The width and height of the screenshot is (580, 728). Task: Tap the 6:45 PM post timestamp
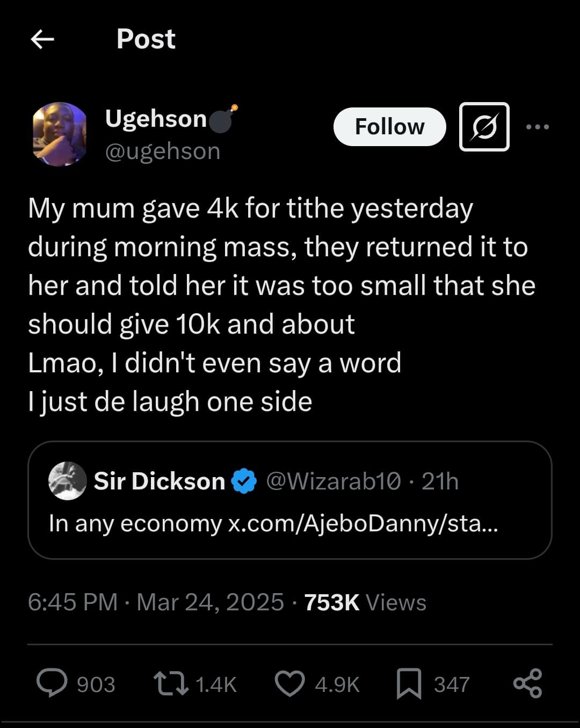point(73,602)
